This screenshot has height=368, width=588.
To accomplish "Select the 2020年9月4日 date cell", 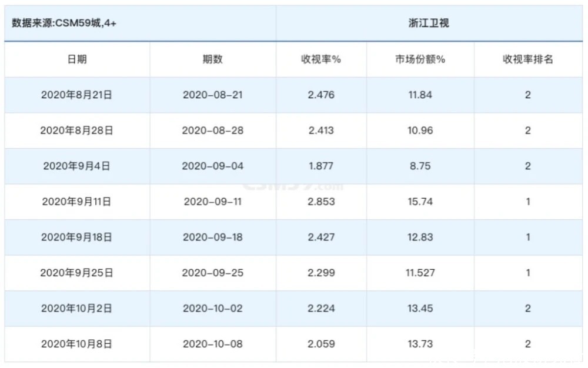I will (x=76, y=166).
